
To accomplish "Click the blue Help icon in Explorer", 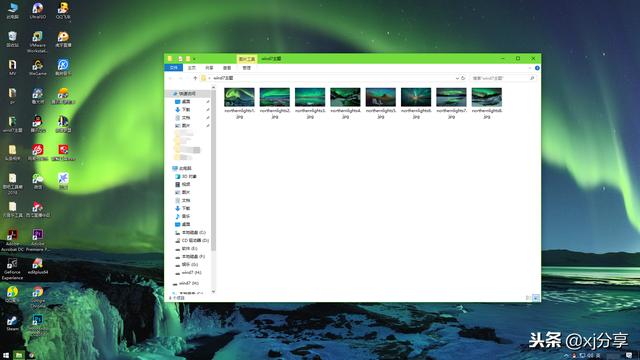I will [x=537, y=68].
